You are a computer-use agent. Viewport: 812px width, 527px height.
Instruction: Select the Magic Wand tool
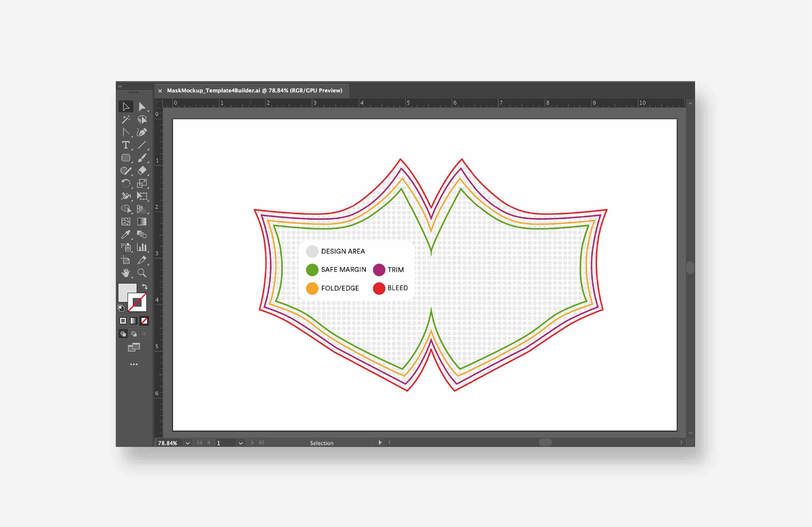coord(126,119)
